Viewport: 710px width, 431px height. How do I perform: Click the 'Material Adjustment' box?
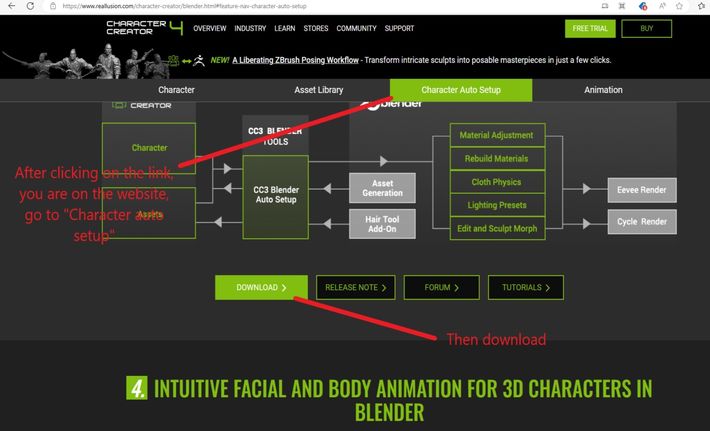(x=497, y=135)
